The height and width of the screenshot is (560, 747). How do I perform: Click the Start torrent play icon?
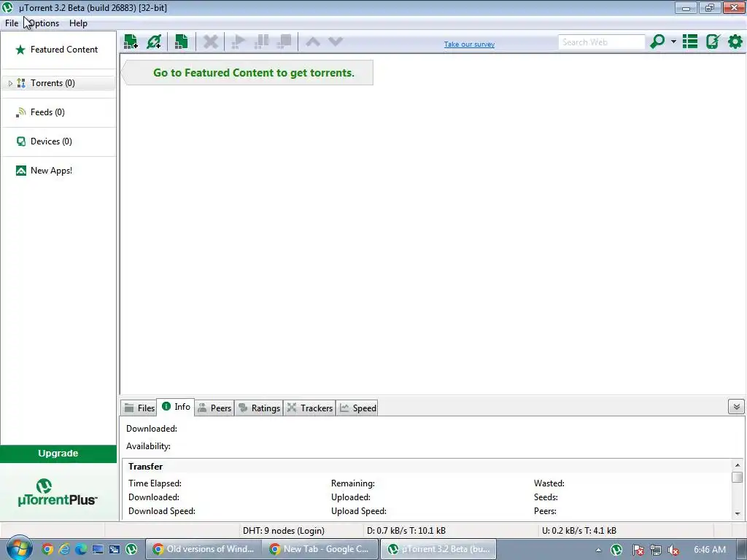[x=239, y=42]
